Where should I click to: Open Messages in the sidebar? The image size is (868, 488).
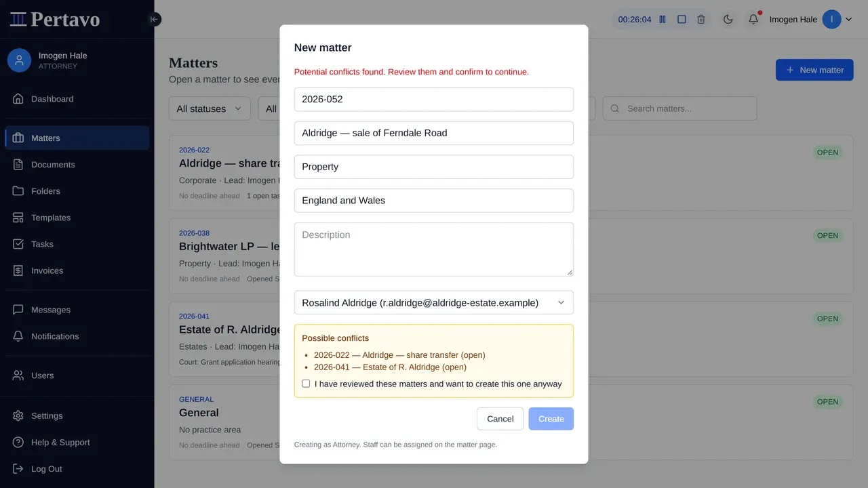(77, 310)
